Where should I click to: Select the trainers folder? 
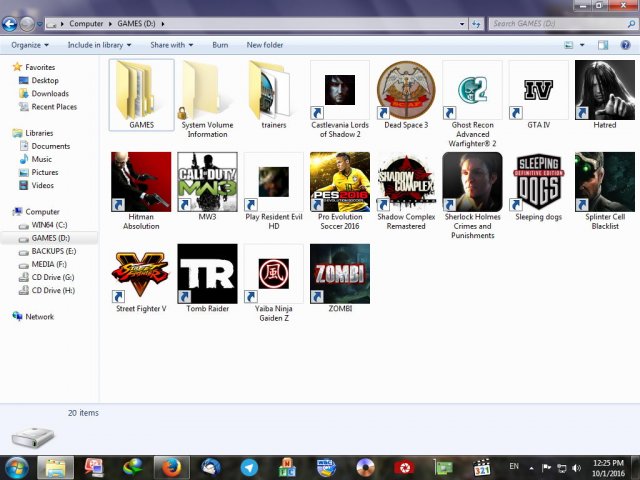(x=273, y=90)
